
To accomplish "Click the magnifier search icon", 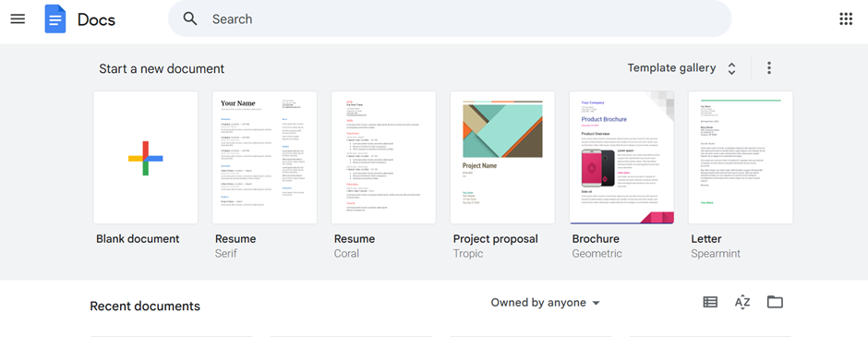I will coord(190,18).
